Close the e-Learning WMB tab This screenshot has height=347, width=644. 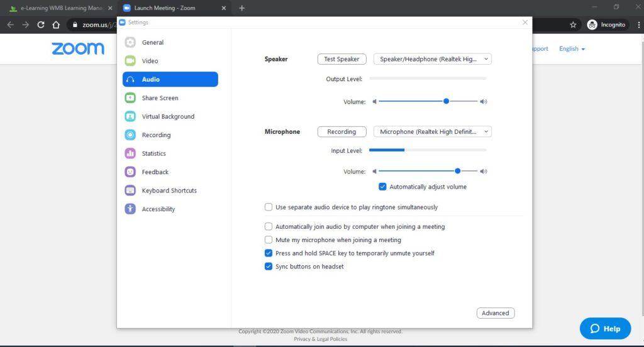point(110,8)
